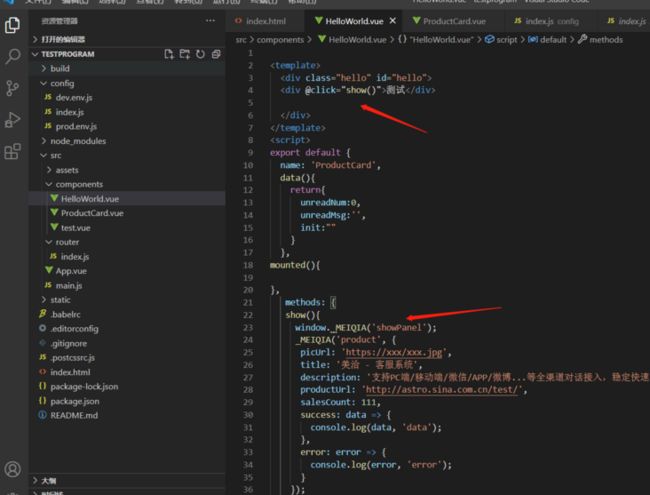Click the components breadcrumb segment
Image resolution: width=650 pixels, height=495 pixels.
click(x=280, y=40)
